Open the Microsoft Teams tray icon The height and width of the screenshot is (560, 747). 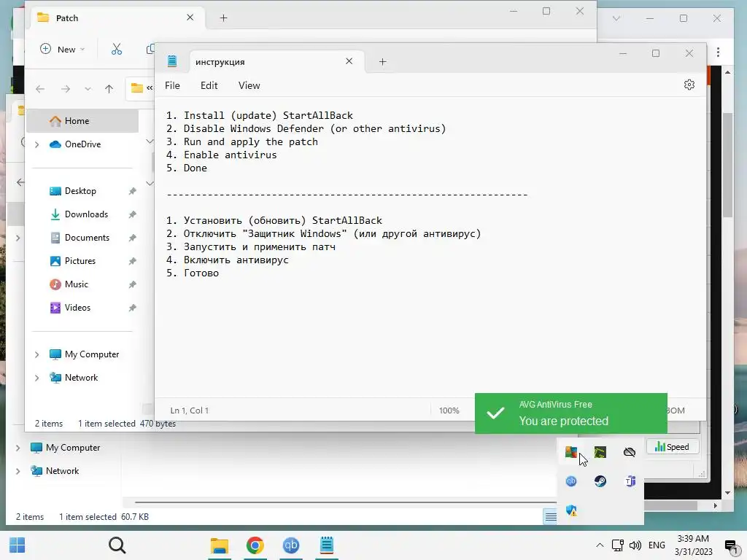coord(630,481)
